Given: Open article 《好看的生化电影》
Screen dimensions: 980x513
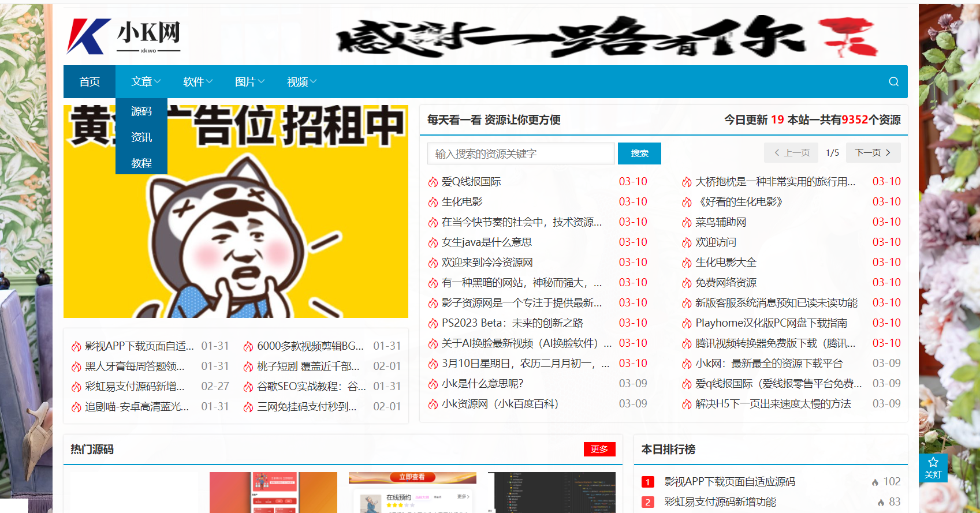Looking at the screenshot, I should click(x=739, y=202).
